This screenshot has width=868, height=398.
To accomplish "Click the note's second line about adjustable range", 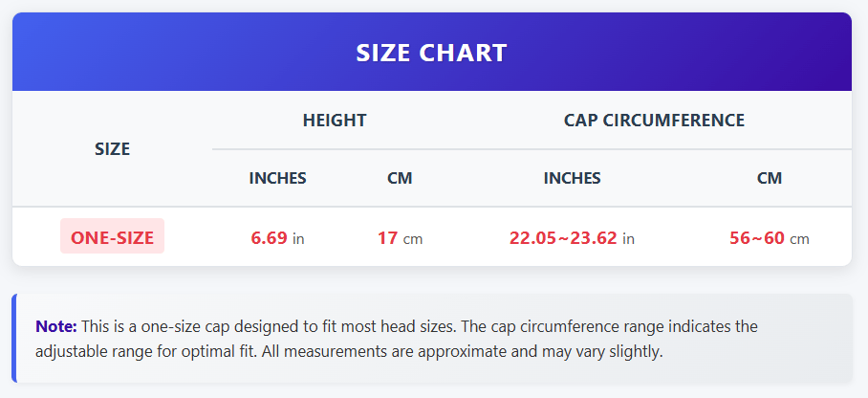I will (x=349, y=351).
